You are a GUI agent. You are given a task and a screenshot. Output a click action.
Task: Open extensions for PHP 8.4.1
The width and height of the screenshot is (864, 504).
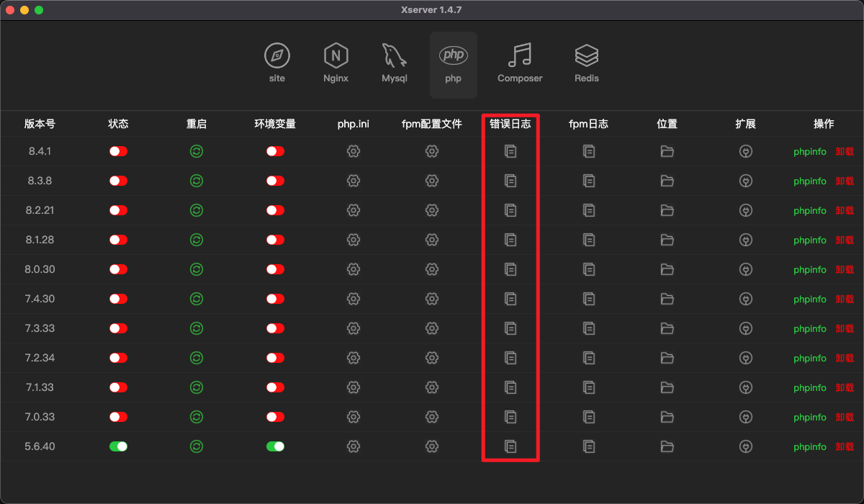746,151
